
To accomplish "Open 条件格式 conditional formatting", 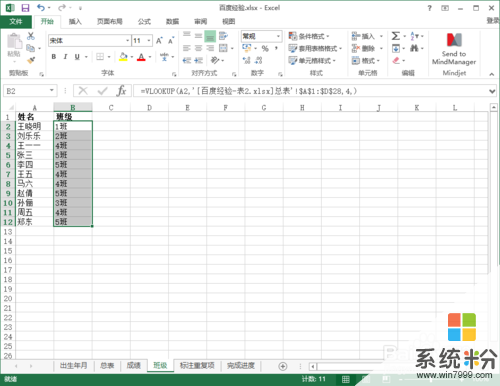I will point(309,36).
